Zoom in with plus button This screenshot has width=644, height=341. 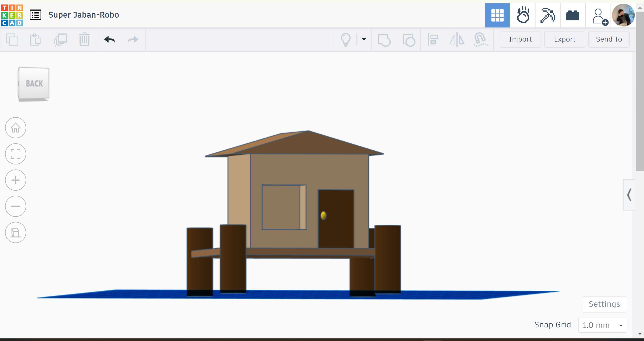pyautogui.click(x=16, y=180)
